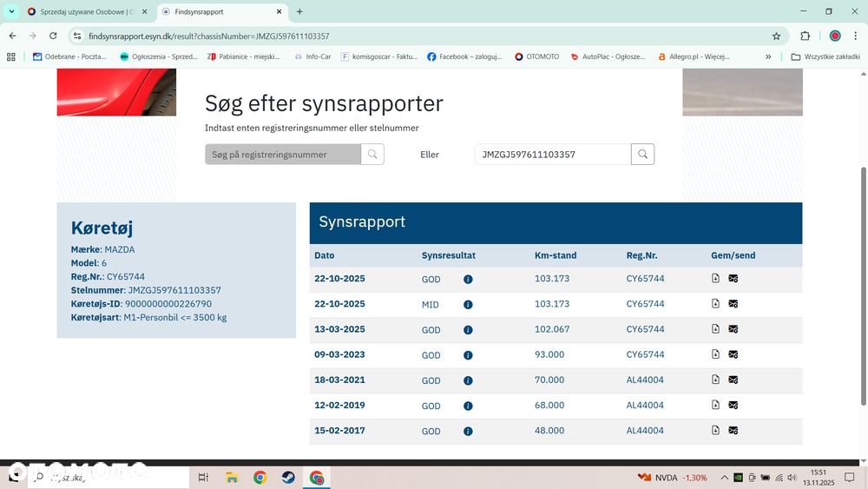Open the browser extensions menu
868x489 pixels.
[x=806, y=36]
